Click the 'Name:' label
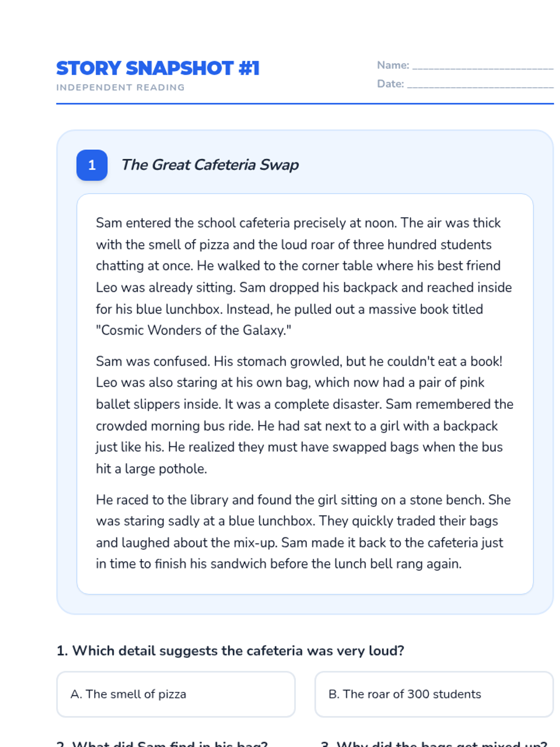This screenshot has height=747, width=560. [393, 65]
